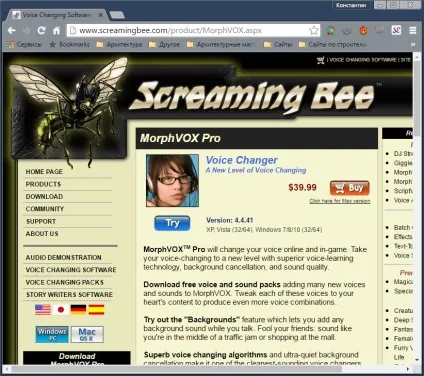The image size is (424, 376).
Task: Open the Другое bookmark folder
Action: (164, 44)
